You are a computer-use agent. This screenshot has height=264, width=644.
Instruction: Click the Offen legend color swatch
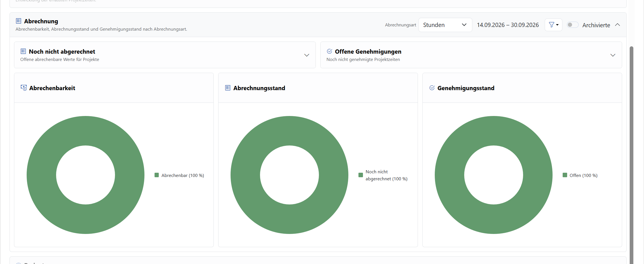tap(565, 175)
